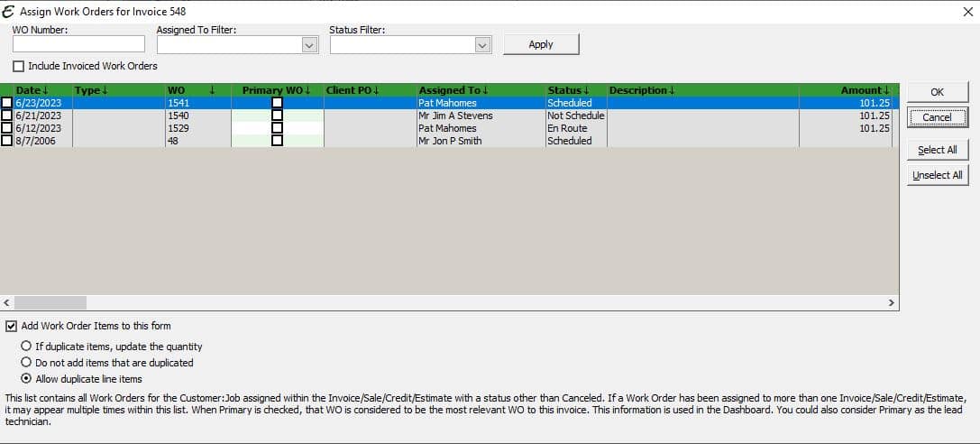Click the WO Number input field

(78, 44)
